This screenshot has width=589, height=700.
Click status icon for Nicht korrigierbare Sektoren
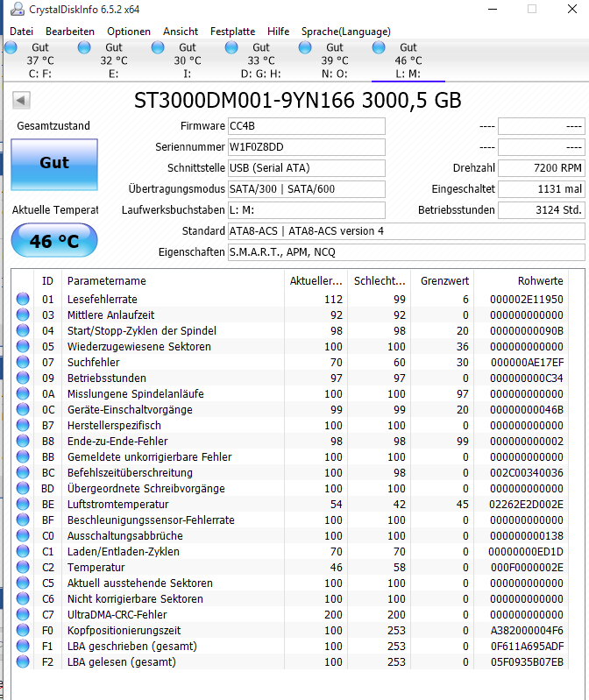(x=23, y=598)
